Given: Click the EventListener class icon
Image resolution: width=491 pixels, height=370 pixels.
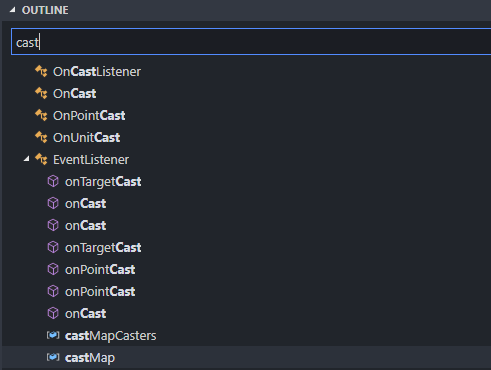Looking at the screenshot, I should click(x=41, y=159).
